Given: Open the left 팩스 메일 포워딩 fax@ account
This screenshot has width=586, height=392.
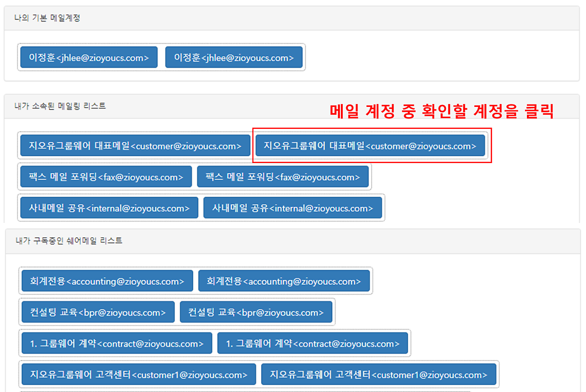Looking at the screenshot, I should (x=106, y=177).
